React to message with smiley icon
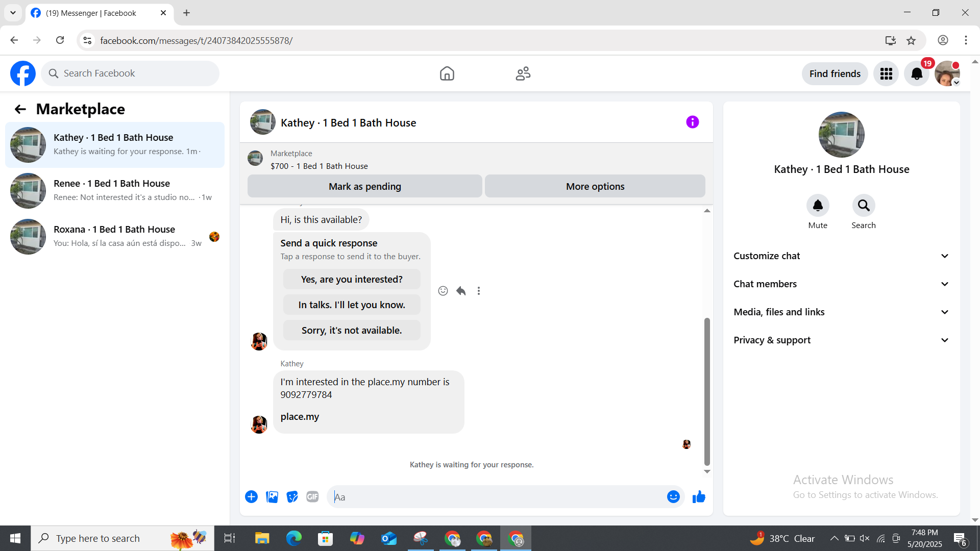980x551 pixels. coord(443,291)
